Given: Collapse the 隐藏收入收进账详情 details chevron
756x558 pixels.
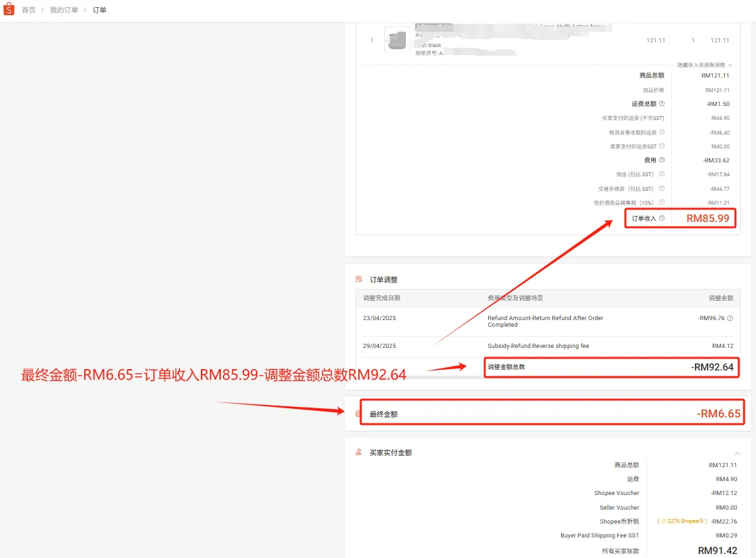Looking at the screenshot, I should [x=729, y=64].
